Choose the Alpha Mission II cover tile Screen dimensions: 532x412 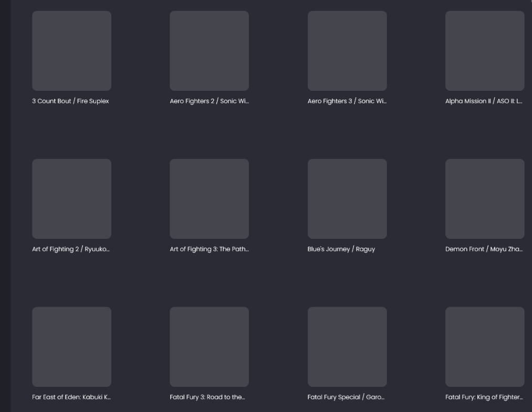tap(485, 51)
